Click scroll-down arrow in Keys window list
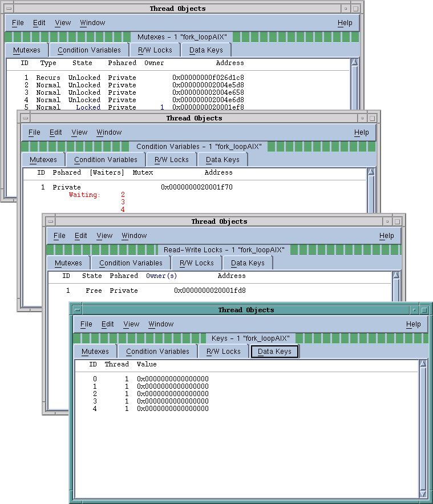Viewport: 433px width, 504px height. pos(423,493)
